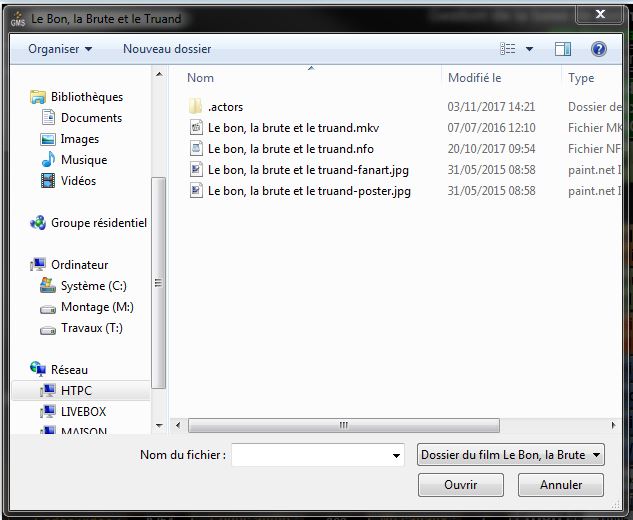Select Le bon, la brute et le truand.mkv
The height and width of the screenshot is (520, 633).
293,128
